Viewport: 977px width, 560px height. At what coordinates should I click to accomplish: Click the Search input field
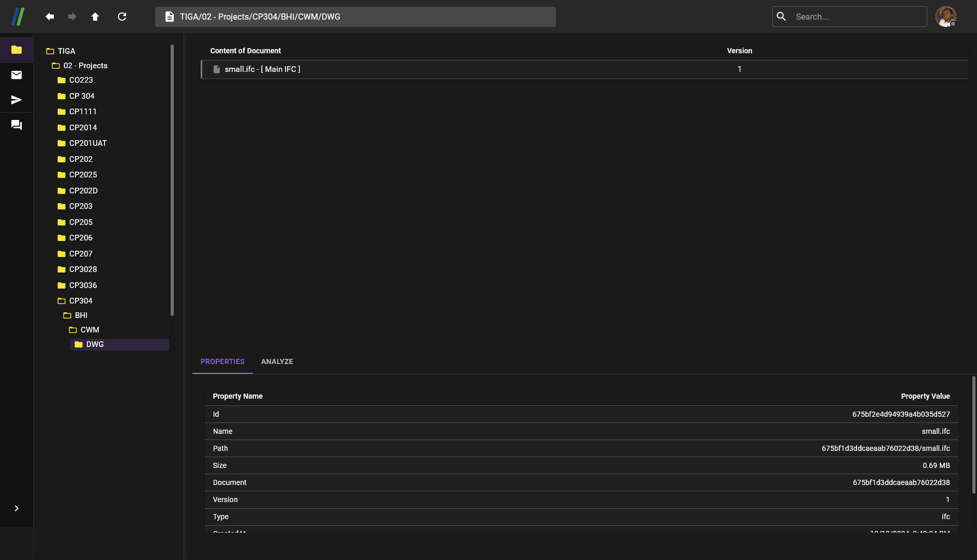858,17
